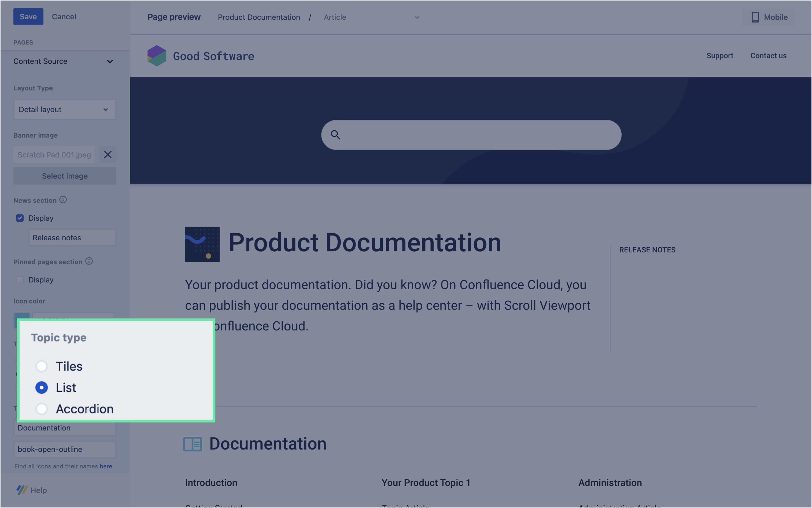
Task: Click the News section info icon
Action: 63,200
